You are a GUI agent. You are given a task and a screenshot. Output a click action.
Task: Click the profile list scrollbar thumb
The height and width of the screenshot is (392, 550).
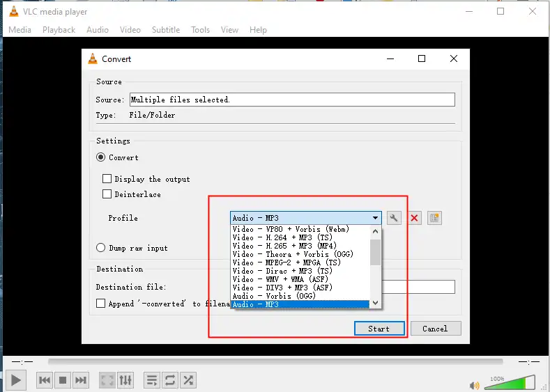(x=375, y=253)
